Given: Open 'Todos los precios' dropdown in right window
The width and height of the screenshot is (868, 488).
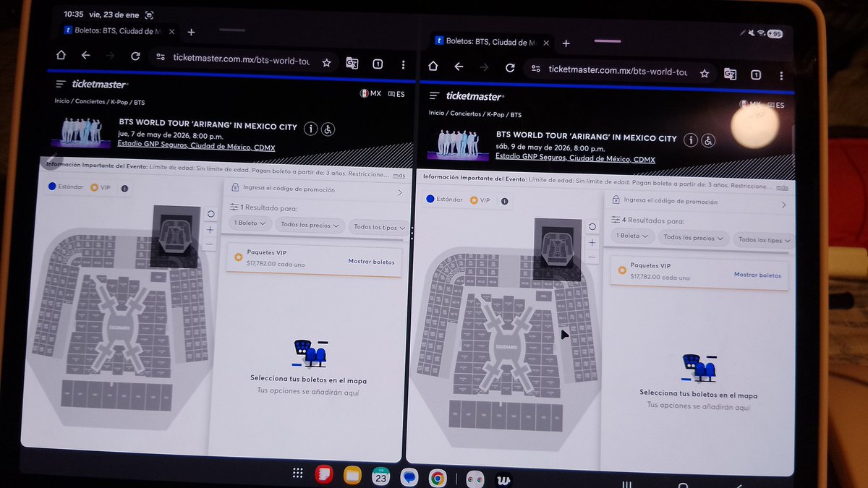Looking at the screenshot, I should [692, 238].
